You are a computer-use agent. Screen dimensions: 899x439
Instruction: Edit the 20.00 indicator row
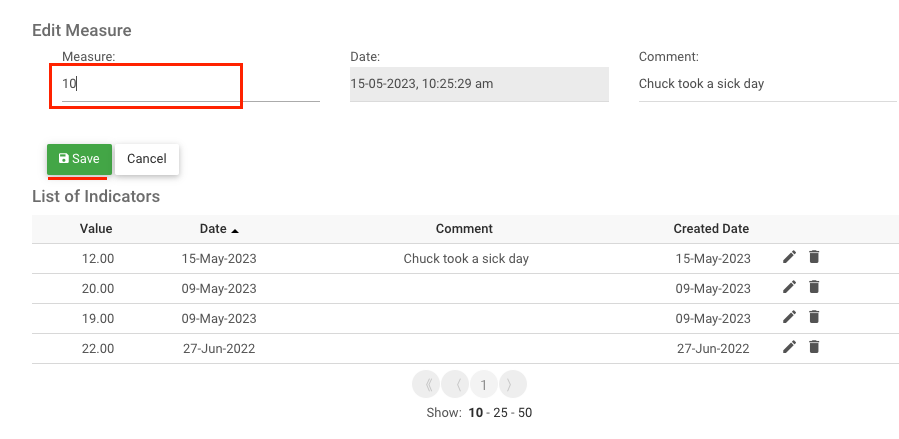coord(789,288)
